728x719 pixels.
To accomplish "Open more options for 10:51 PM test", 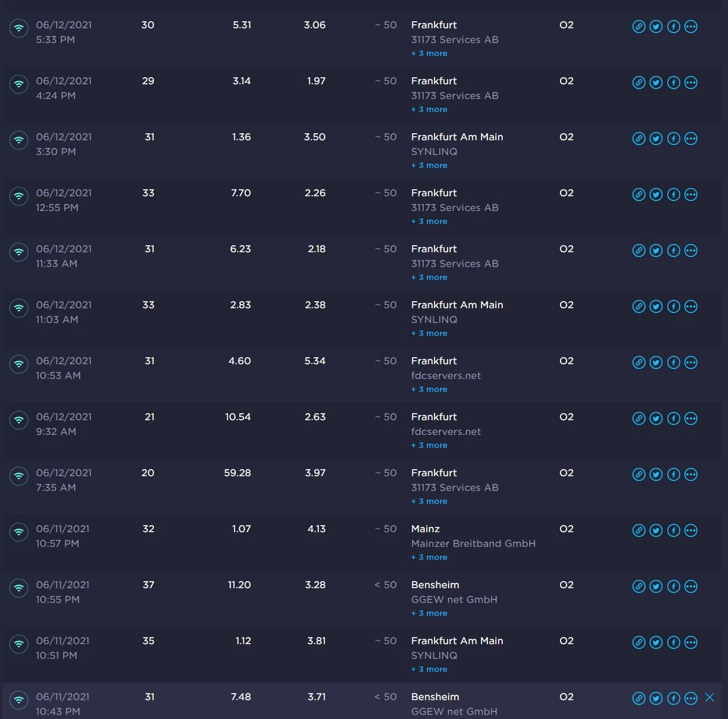I will [691, 642].
